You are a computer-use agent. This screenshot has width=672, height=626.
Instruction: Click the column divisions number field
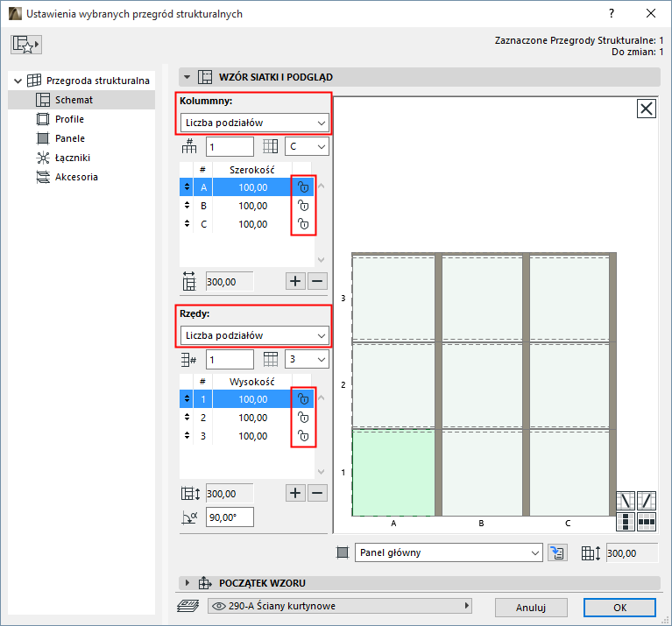click(x=230, y=146)
